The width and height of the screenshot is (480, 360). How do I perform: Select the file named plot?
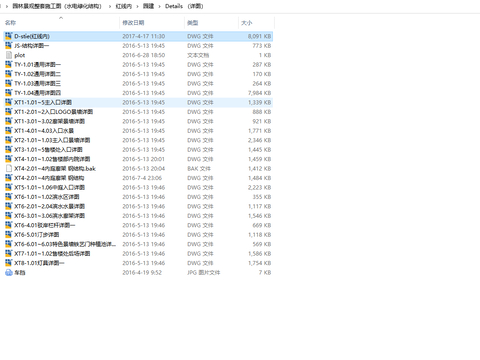point(20,55)
